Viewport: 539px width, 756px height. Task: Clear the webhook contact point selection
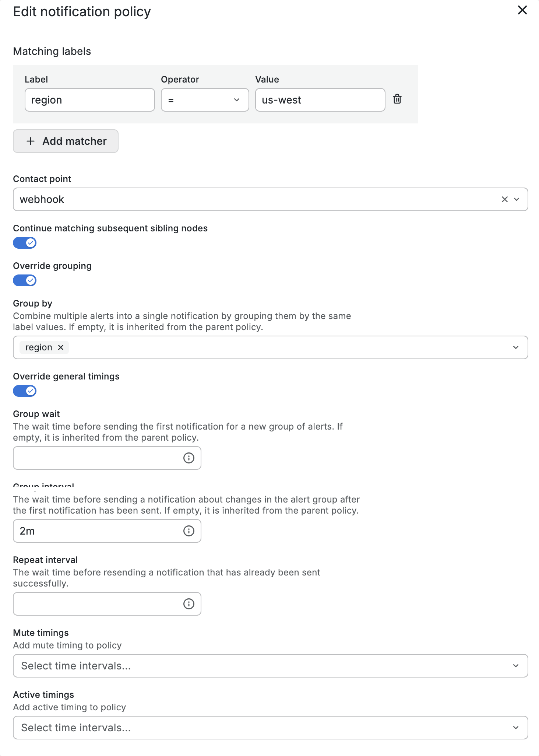tap(504, 199)
